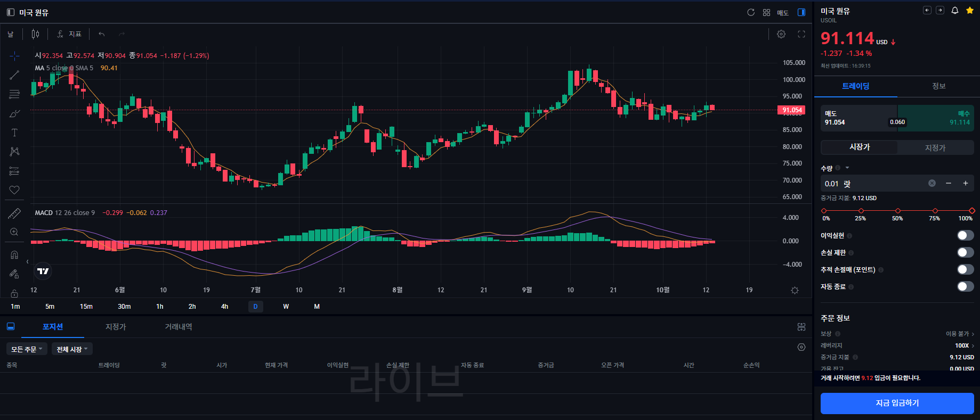This screenshot has height=420, width=980.
Task: Open the chart patterns tool
Action: pyautogui.click(x=14, y=152)
